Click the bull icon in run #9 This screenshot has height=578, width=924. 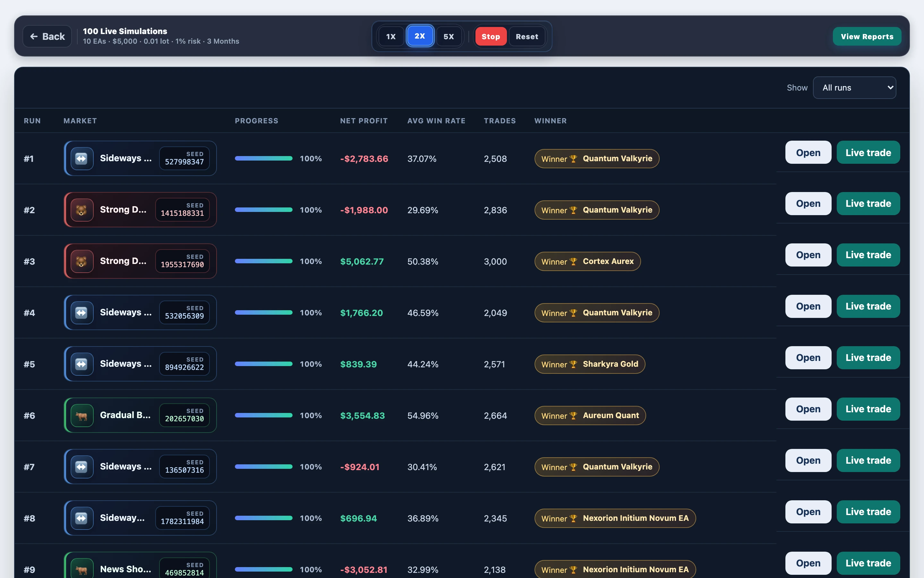pyautogui.click(x=82, y=569)
